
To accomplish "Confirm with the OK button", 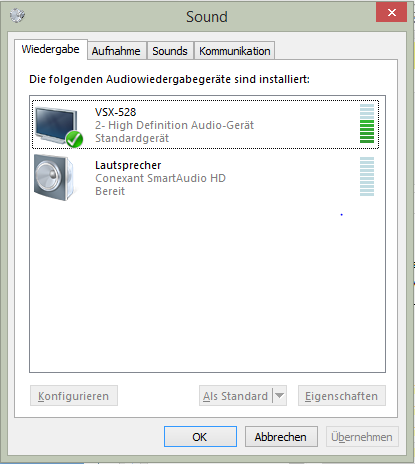I will (x=200, y=436).
